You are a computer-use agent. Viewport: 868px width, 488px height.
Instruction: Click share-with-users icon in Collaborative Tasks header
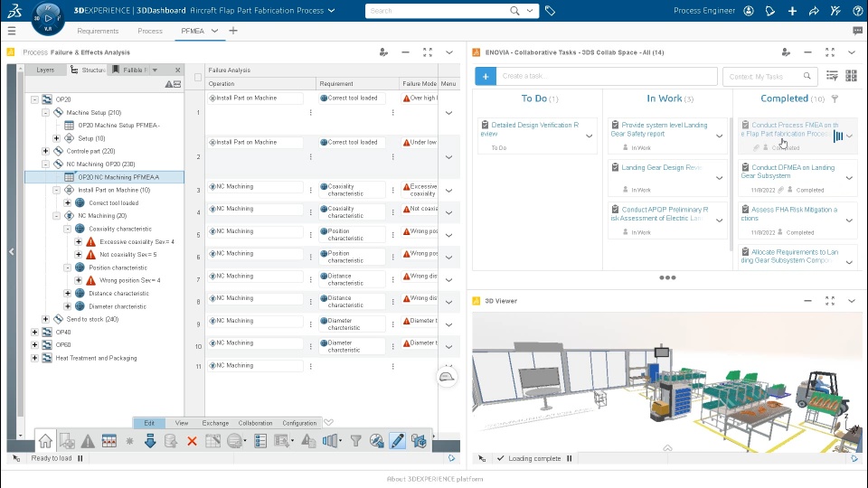(x=786, y=52)
